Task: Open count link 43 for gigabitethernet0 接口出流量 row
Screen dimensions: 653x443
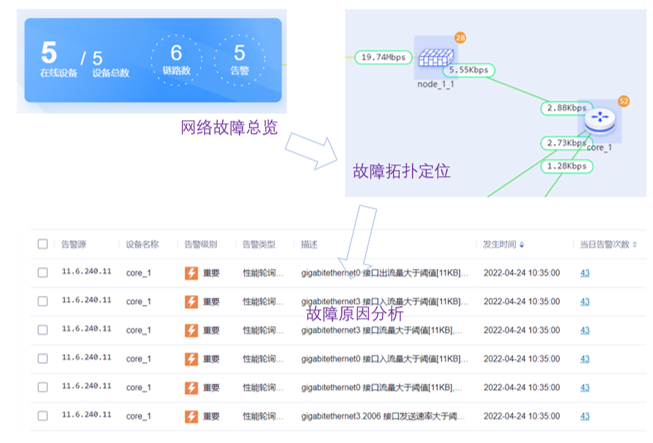Action: click(585, 273)
